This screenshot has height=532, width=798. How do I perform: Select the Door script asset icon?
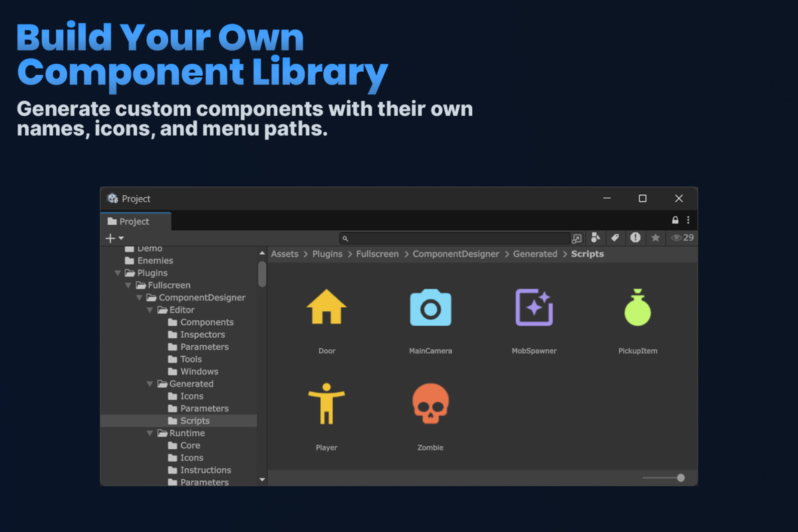(327, 307)
